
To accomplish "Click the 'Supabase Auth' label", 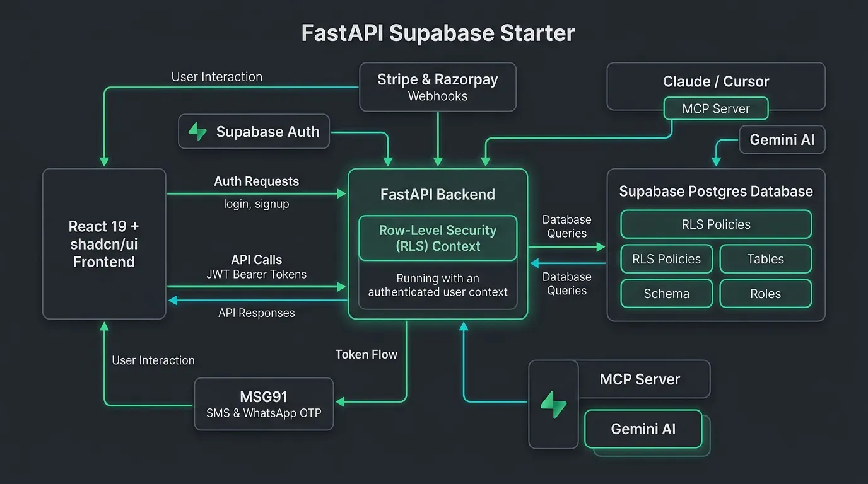I will point(267,132).
